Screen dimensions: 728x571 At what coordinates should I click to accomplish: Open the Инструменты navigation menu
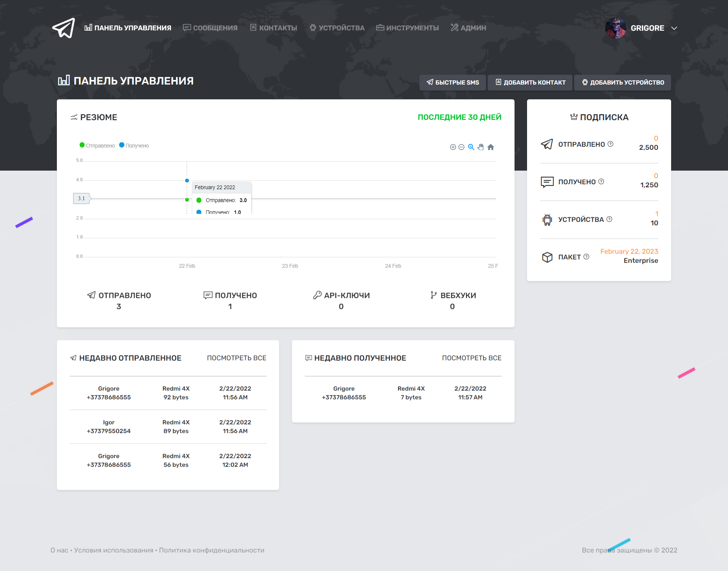pos(408,28)
